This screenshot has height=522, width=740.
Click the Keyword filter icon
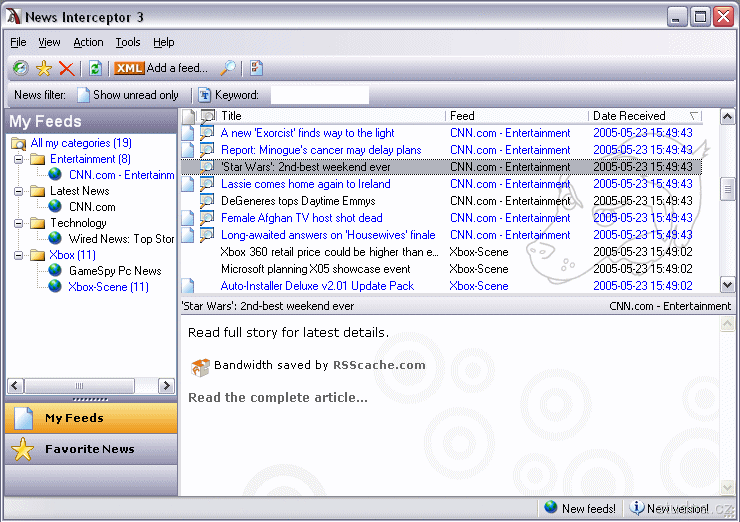205,95
